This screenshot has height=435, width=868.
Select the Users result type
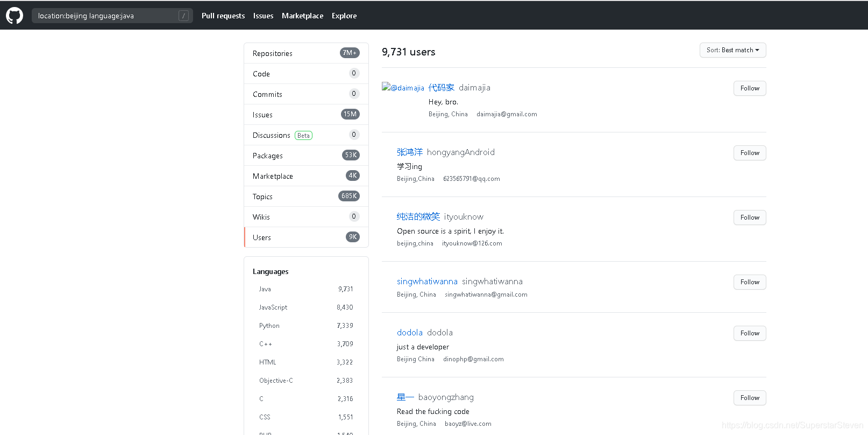point(306,237)
